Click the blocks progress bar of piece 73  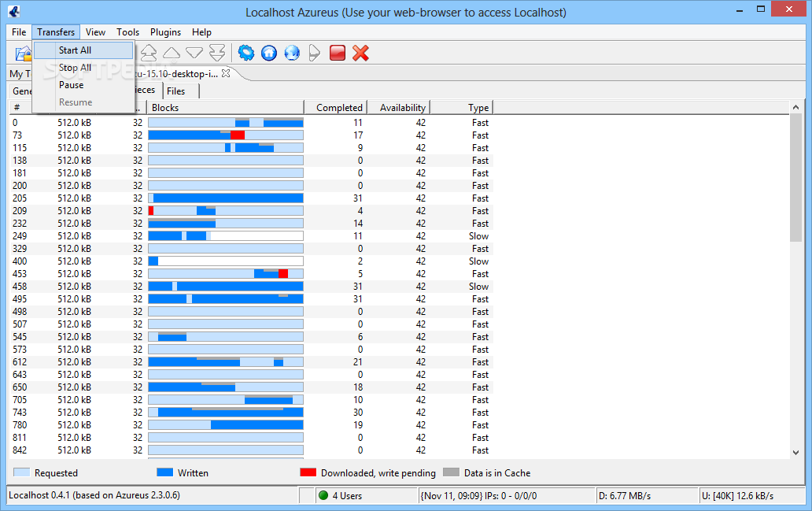(x=226, y=135)
